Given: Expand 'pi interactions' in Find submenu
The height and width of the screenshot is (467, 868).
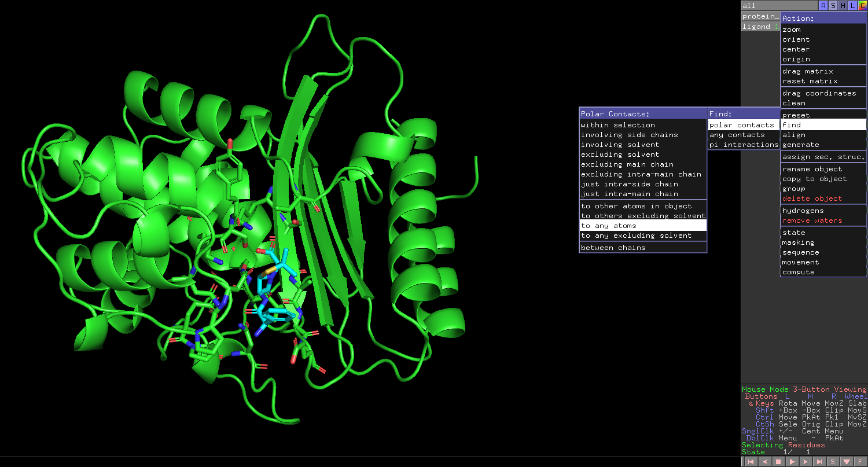Looking at the screenshot, I should click(x=744, y=145).
